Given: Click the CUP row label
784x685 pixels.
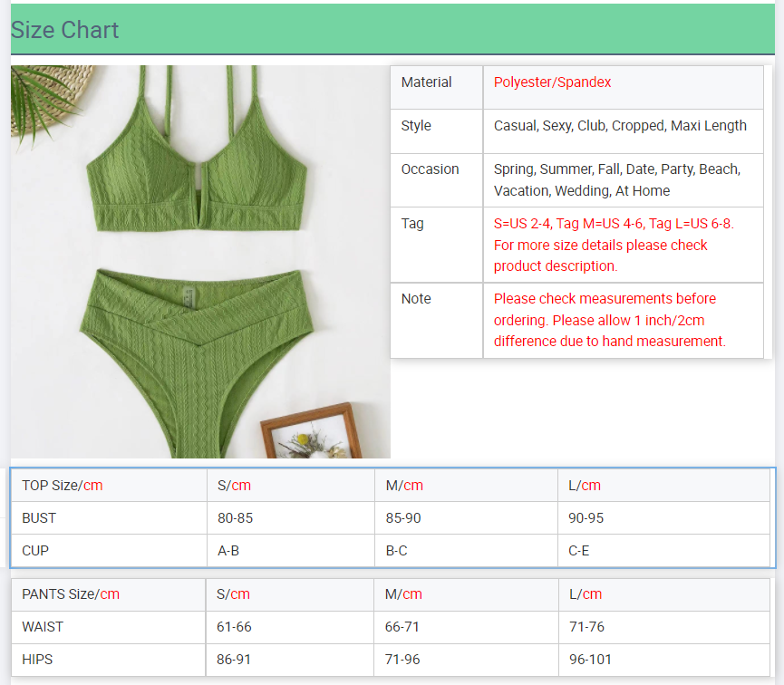Looking at the screenshot, I should (x=35, y=551).
